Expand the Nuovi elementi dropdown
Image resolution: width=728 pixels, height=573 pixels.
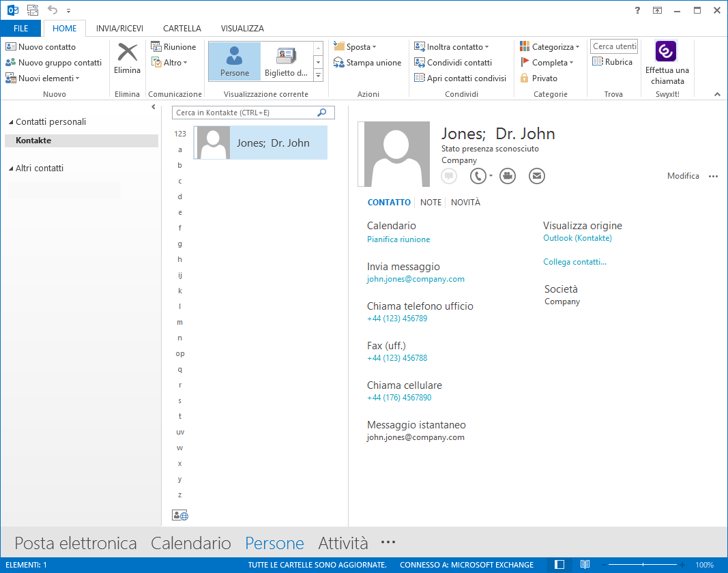point(43,78)
